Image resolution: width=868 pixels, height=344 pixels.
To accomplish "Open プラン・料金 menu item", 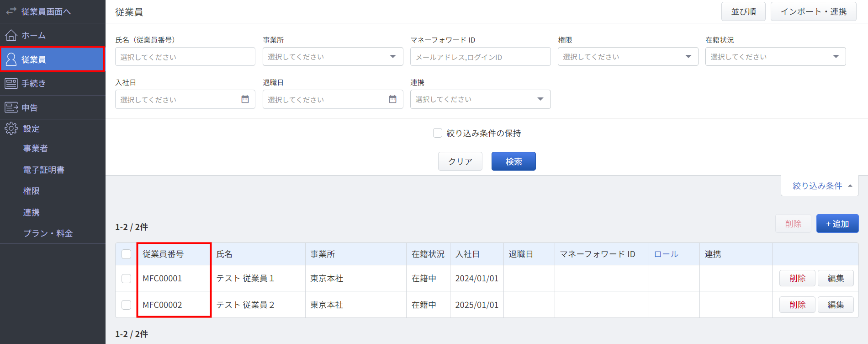I will (48, 233).
